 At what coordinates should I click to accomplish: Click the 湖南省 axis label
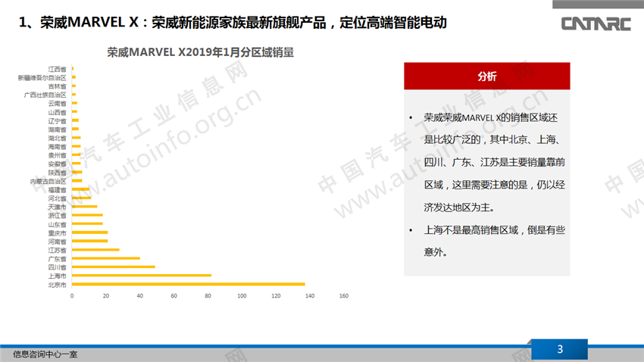[x=57, y=130]
